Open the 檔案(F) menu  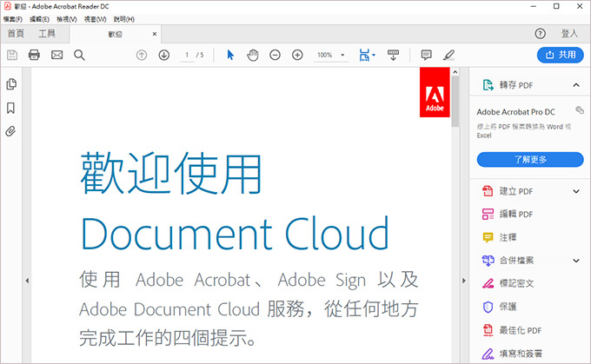[13, 19]
